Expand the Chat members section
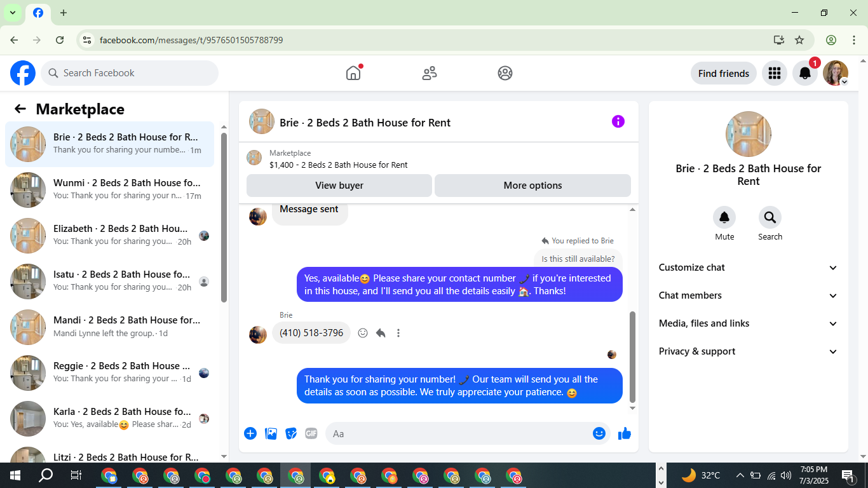Image resolution: width=868 pixels, height=488 pixels. coord(749,295)
